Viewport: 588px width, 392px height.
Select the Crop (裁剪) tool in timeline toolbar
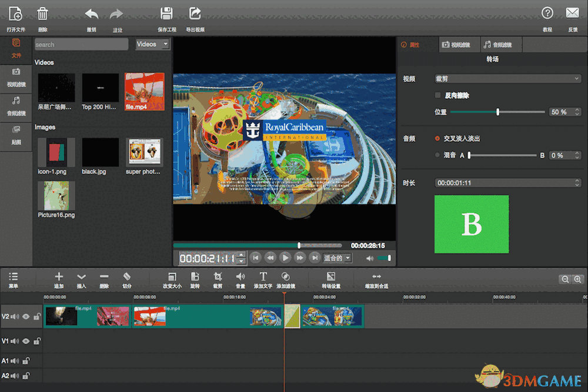click(x=218, y=277)
